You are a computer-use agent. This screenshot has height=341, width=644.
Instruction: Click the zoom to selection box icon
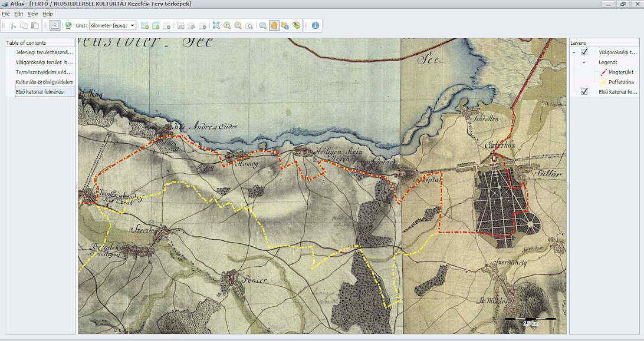click(249, 25)
